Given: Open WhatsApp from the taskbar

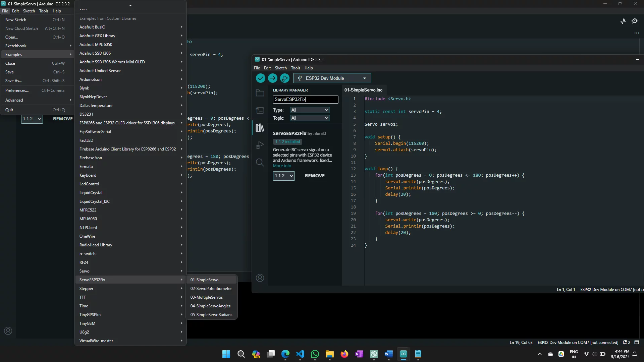Looking at the screenshot, I should pos(315,354).
